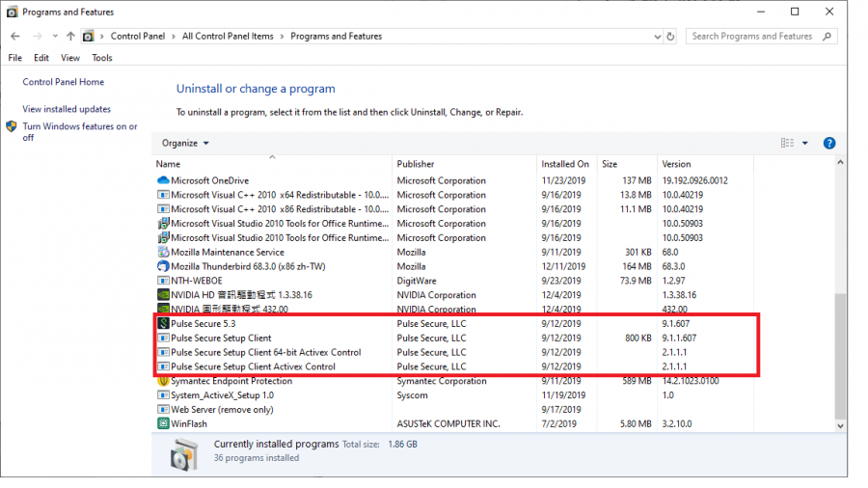
Task: Select the WinFlash program icon
Action: (x=163, y=423)
